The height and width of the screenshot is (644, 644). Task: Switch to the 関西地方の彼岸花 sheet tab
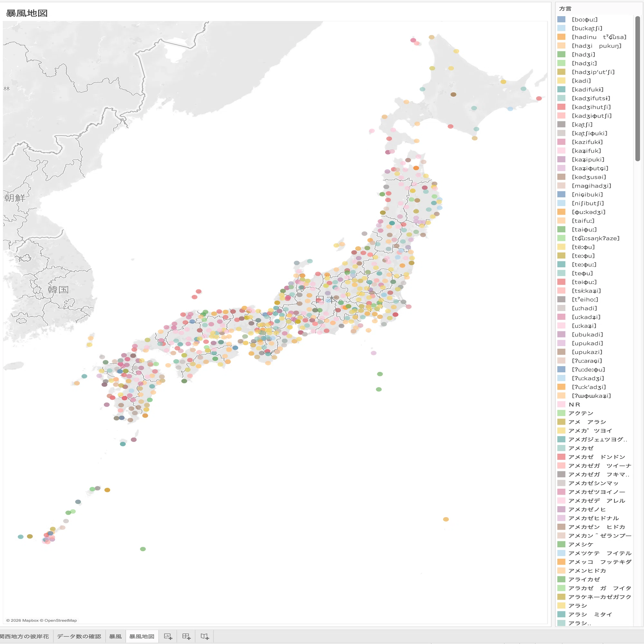24,636
